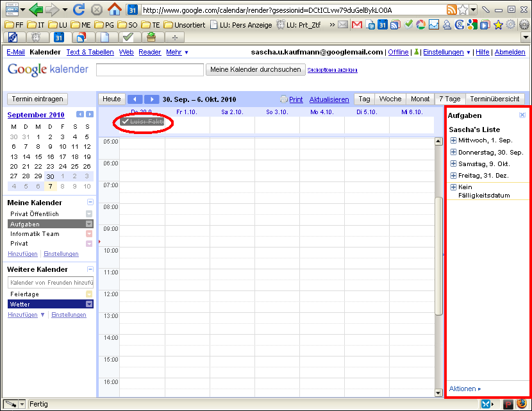This screenshot has width=532, height=411.
Task: Open Informatik Team calendar color dropdown
Action: click(89, 233)
